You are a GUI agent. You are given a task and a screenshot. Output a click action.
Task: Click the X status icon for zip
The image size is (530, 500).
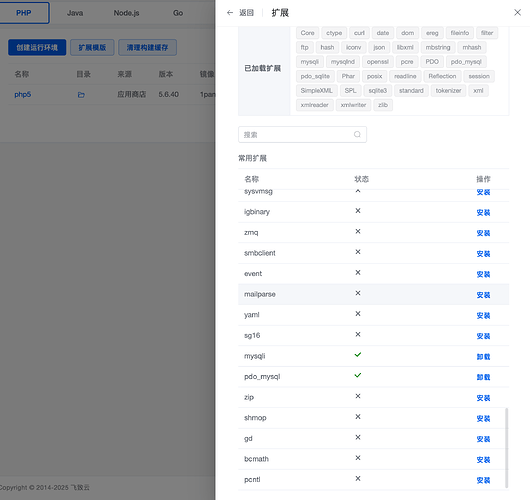point(358,396)
